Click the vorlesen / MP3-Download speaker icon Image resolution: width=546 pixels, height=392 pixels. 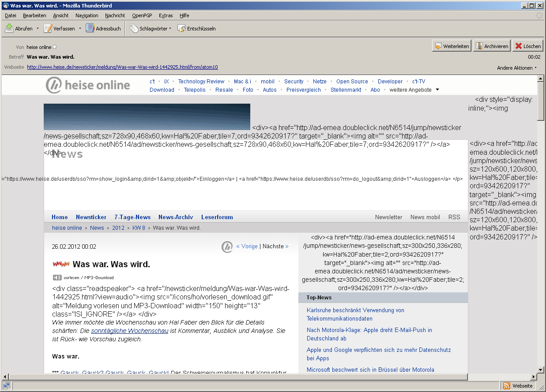tap(57, 277)
